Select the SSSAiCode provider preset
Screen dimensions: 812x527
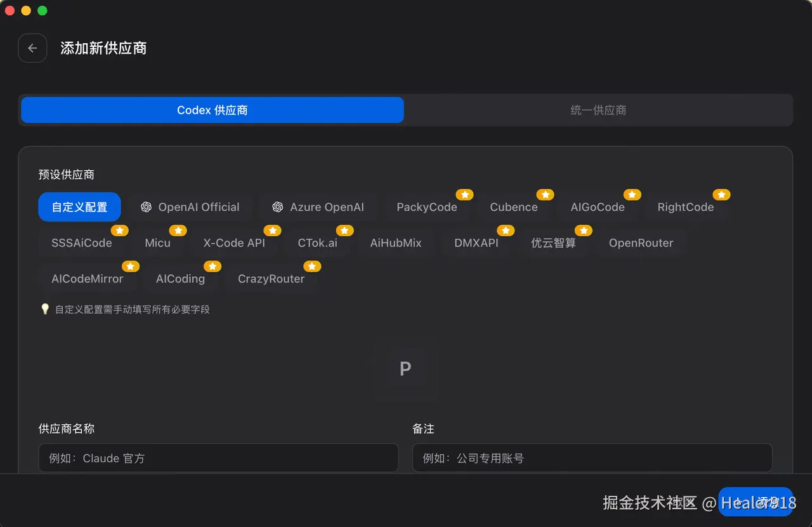pos(82,243)
